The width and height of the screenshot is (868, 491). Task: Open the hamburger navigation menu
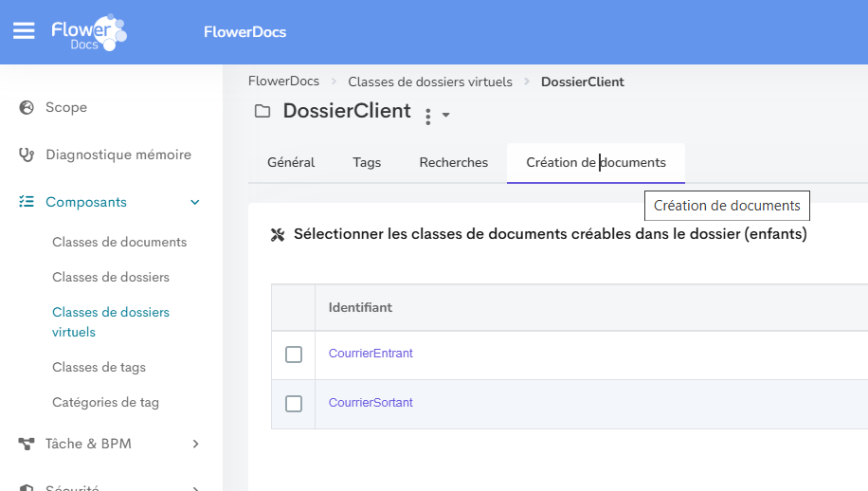[x=24, y=31]
